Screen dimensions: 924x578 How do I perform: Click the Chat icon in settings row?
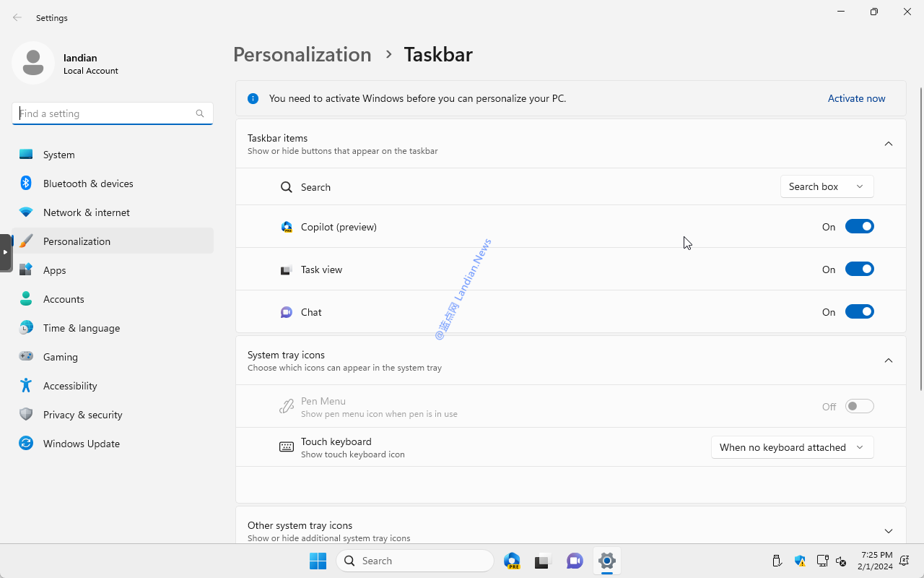tap(287, 312)
